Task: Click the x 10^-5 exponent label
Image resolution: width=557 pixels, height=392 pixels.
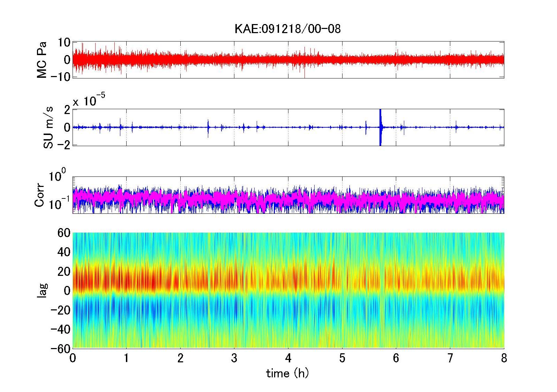Action: (x=89, y=100)
